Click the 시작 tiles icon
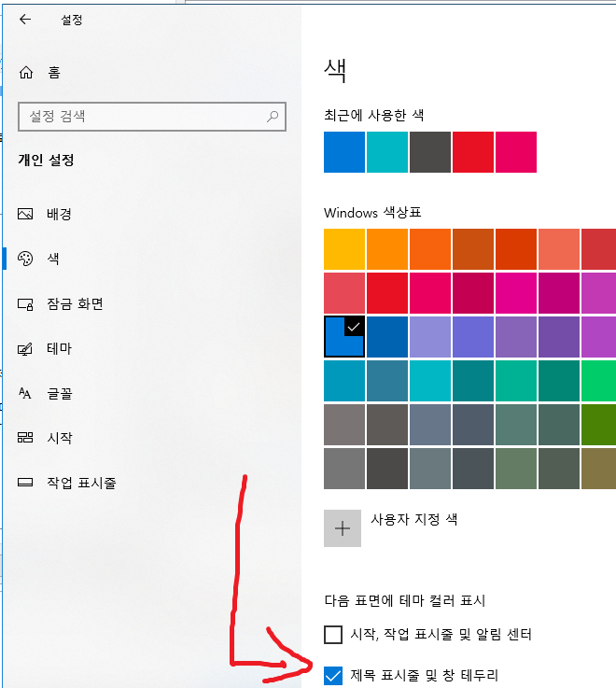 click(25, 438)
